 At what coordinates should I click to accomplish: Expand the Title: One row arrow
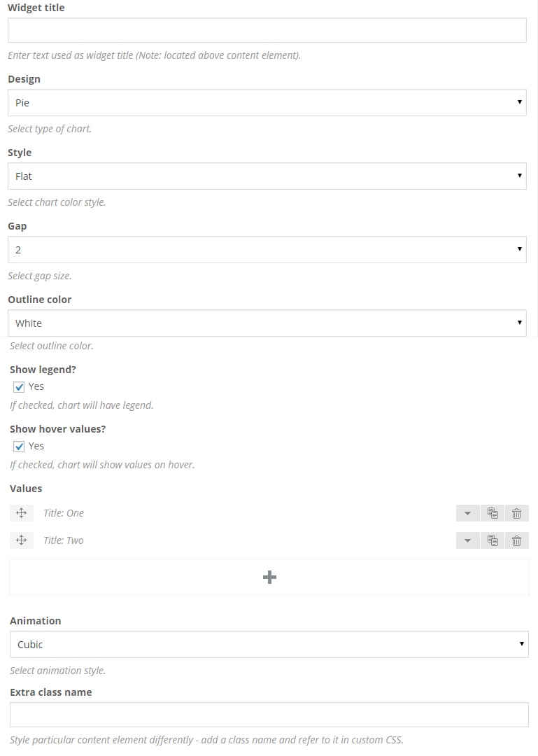pos(467,513)
